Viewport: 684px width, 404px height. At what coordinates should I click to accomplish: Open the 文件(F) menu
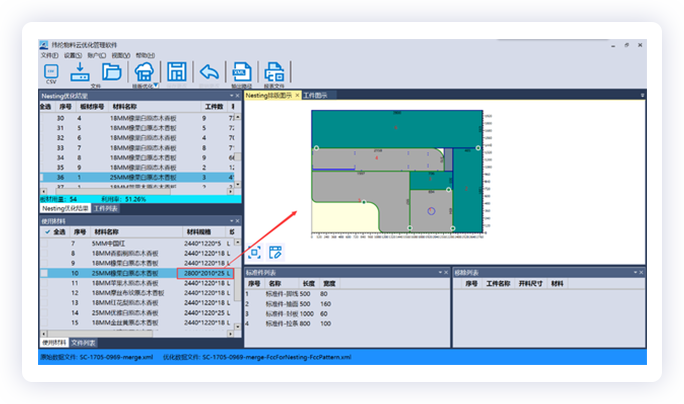(x=49, y=55)
